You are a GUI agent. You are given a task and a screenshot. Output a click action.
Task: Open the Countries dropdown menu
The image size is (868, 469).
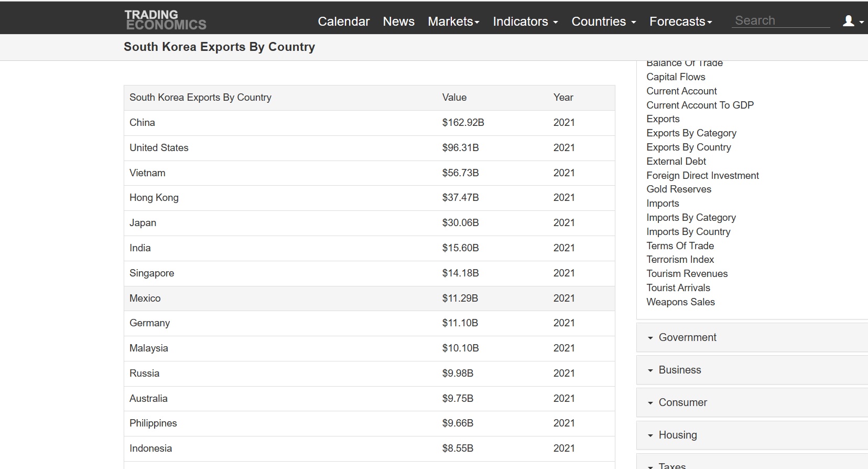click(x=603, y=22)
